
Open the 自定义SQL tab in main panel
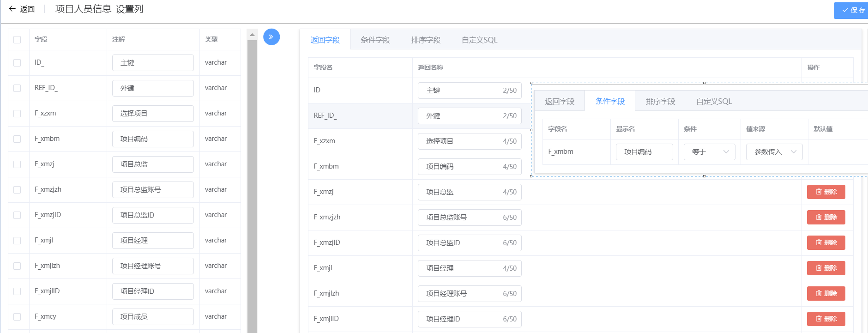(479, 40)
